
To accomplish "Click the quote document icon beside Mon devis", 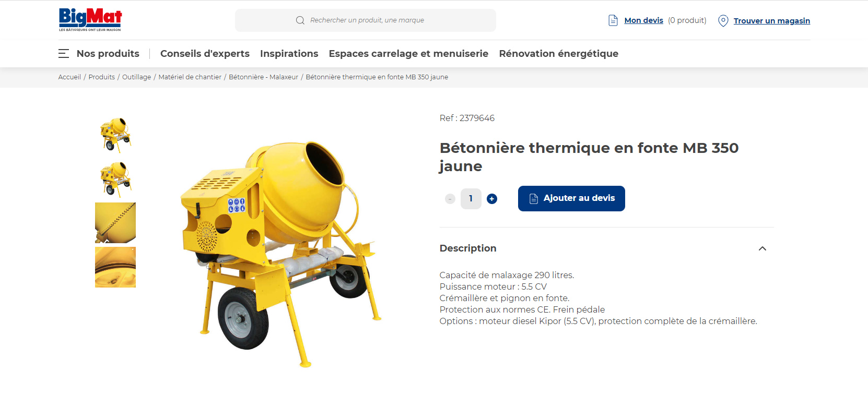I will click(613, 20).
